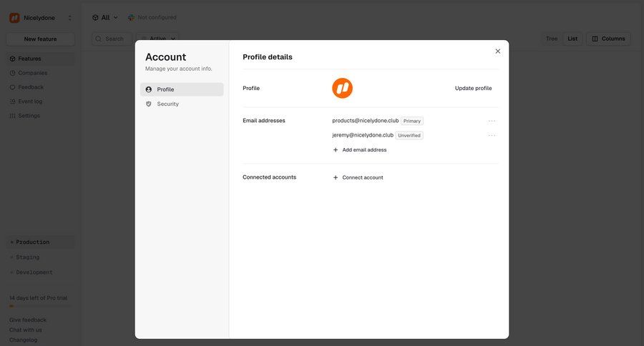
Task: Select the Staging environment
Action: [40, 257]
